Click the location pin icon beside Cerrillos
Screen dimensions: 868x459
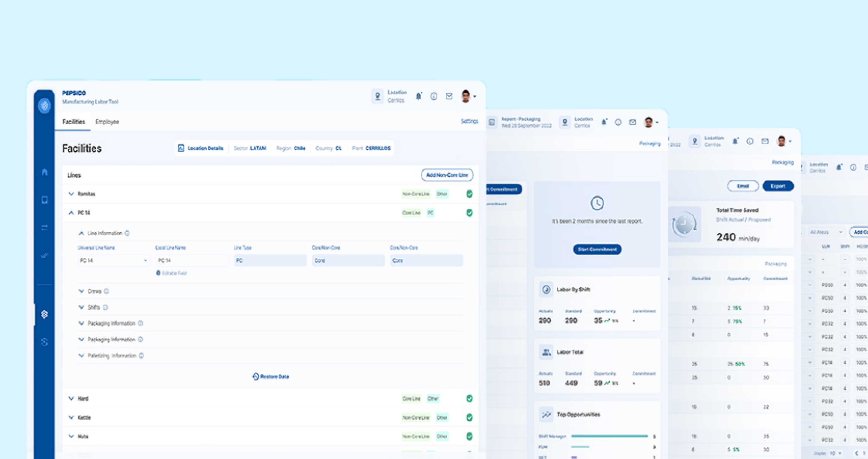378,96
